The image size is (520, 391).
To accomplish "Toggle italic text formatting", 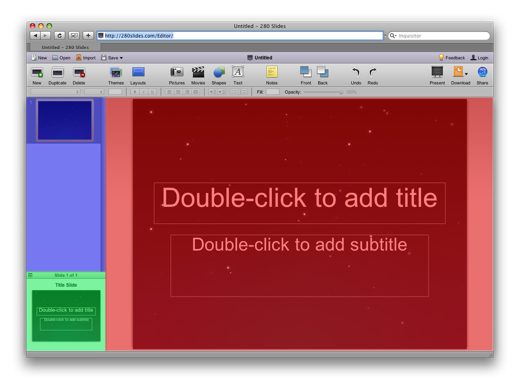I will click(143, 92).
